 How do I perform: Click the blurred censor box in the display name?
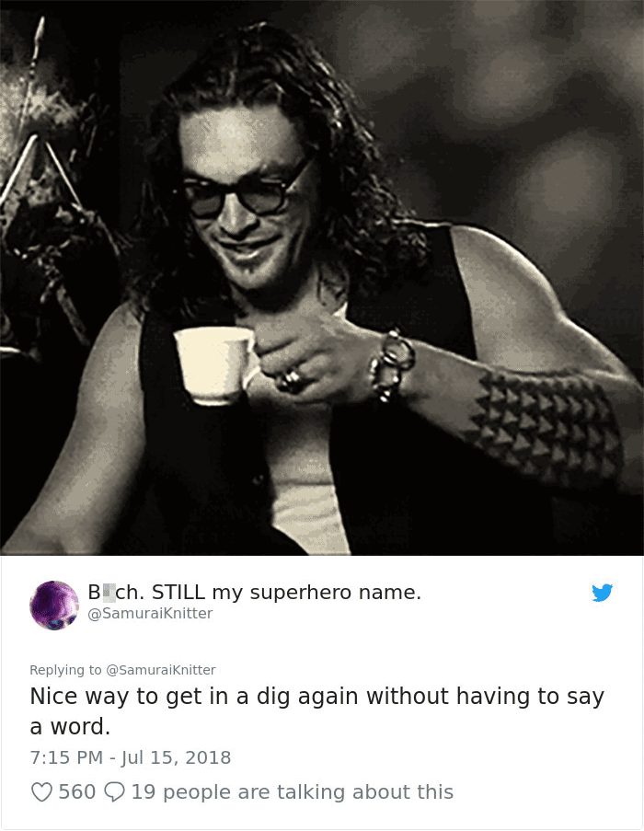[109, 593]
